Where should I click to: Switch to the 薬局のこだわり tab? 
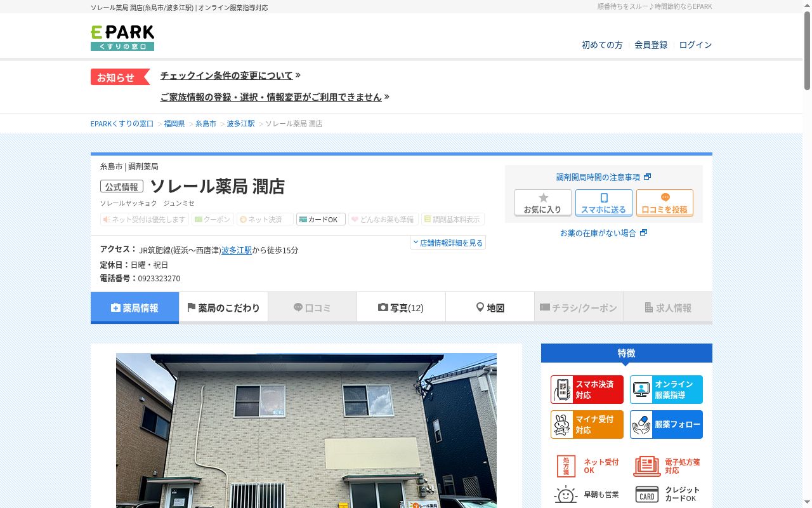click(x=223, y=307)
